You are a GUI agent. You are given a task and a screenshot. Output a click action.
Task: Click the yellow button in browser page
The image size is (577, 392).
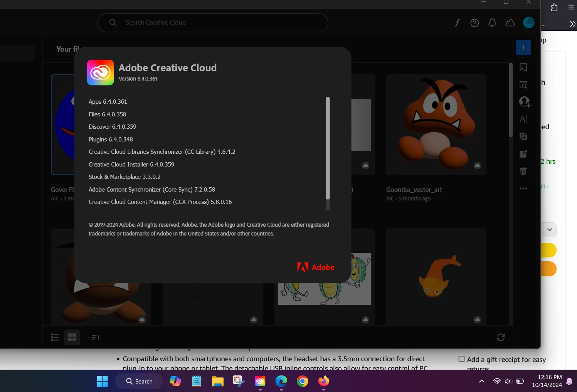[549, 250]
